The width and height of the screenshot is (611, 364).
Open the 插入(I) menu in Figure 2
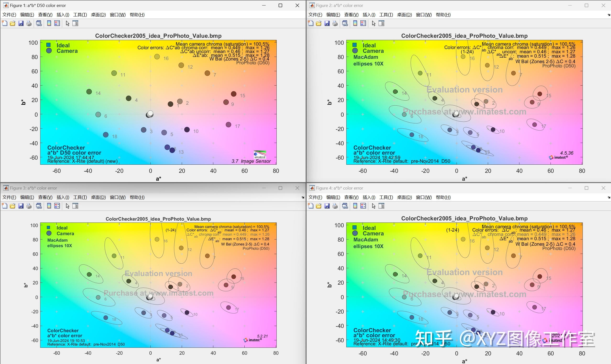click(x=369, y=15)
